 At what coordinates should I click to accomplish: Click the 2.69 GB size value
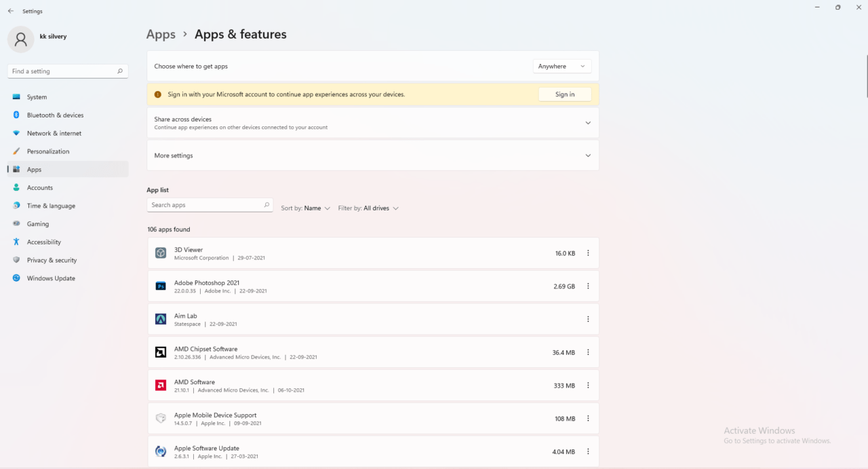(x=564, y=286)
